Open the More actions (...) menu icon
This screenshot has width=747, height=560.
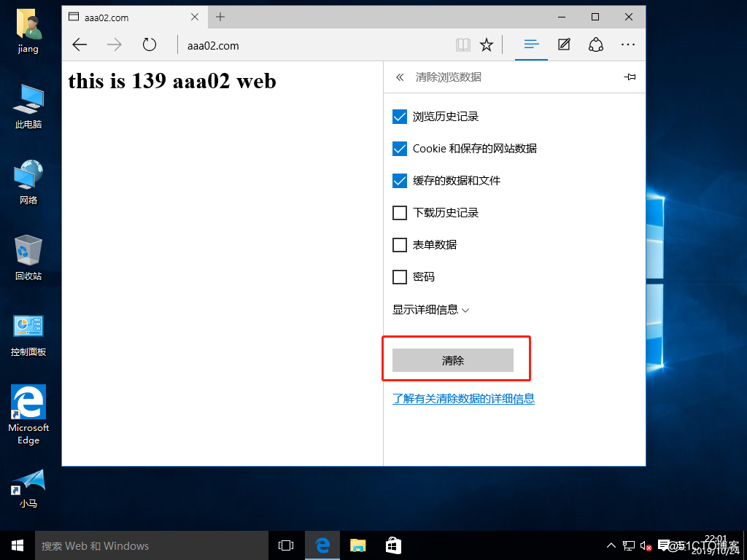click(x=628, y=45)
